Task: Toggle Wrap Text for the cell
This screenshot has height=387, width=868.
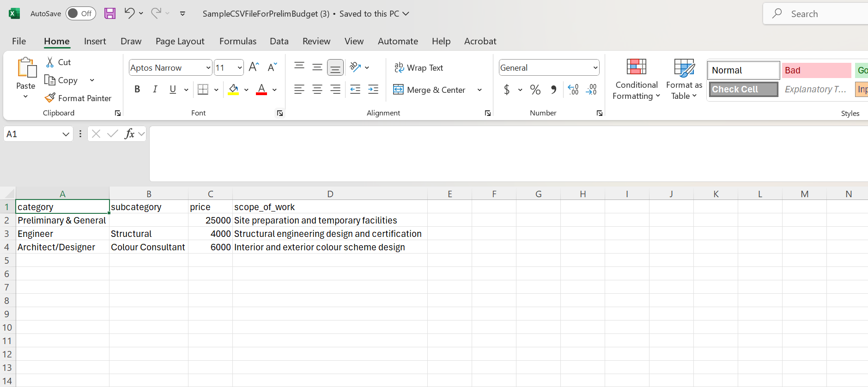Action: (419, 68)
